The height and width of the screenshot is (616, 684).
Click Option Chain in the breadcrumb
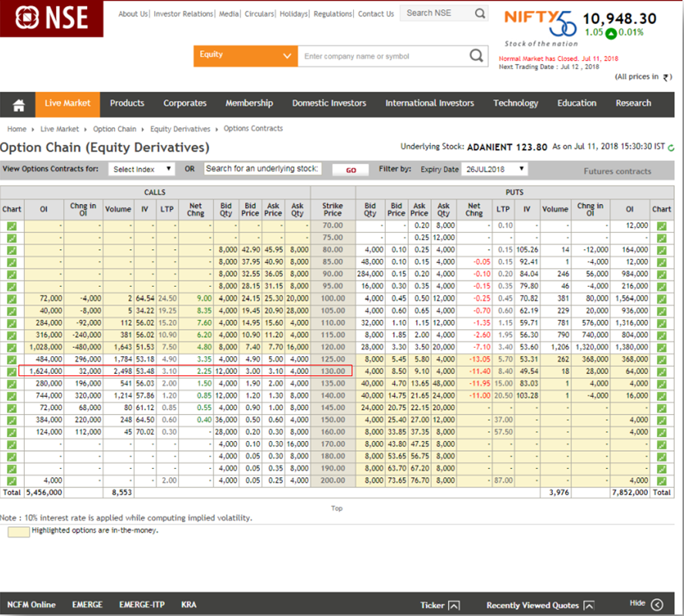115,129
